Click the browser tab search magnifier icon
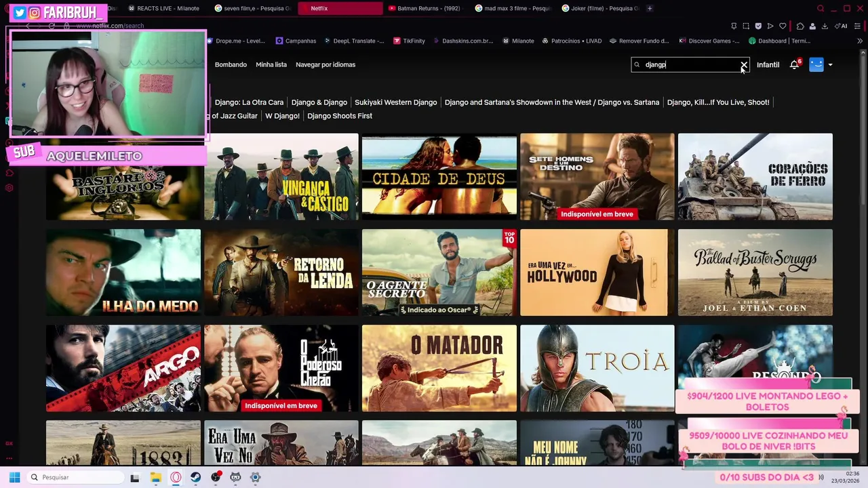This screenshot has height=488, width=868. (x=821, y=8)
